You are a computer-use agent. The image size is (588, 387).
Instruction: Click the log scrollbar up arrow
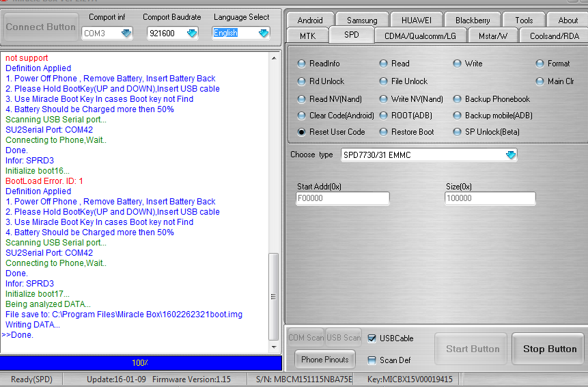274,58
